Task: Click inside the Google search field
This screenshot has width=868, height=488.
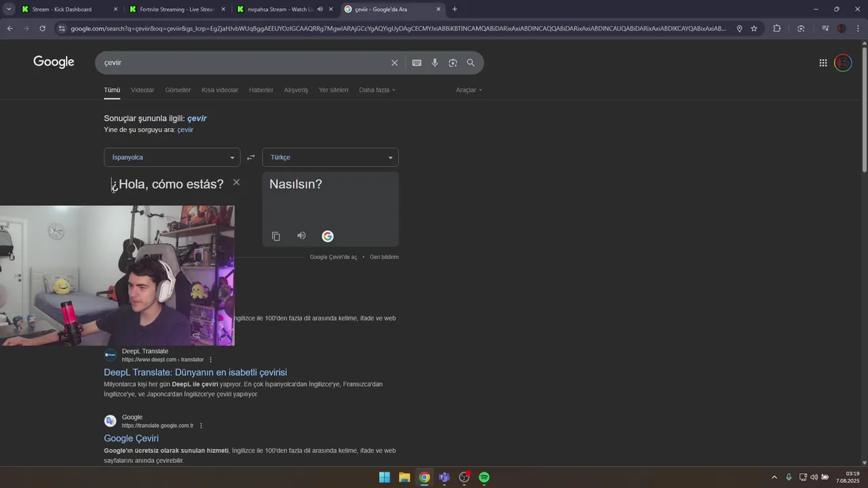Action: point(244,63)
